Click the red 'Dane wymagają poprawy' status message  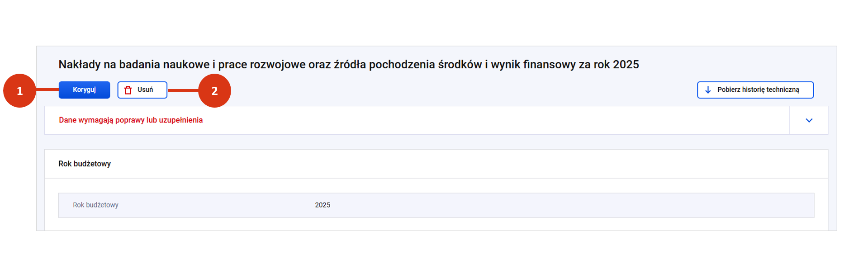click(x=131, y=120)
